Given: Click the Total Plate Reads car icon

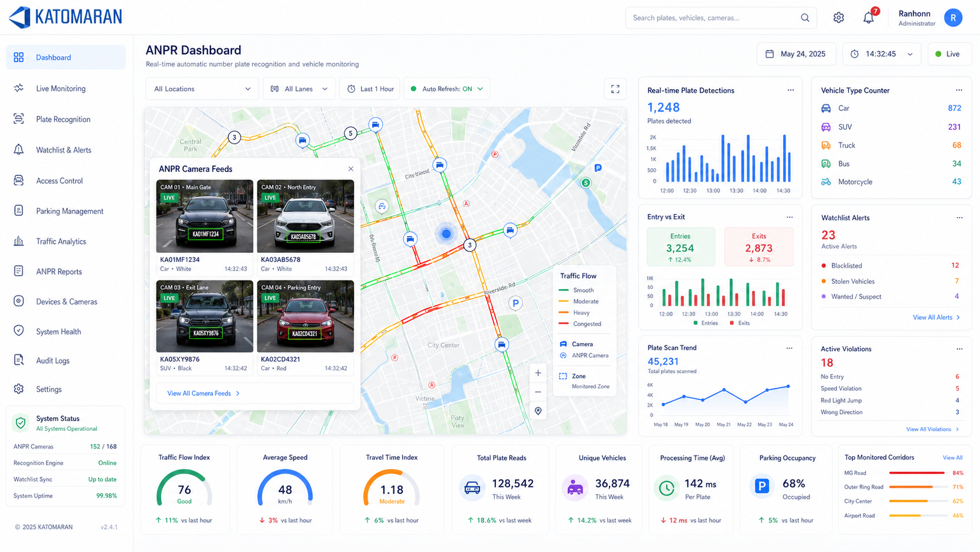Looking at the screenshot, I should click(472, 487).
